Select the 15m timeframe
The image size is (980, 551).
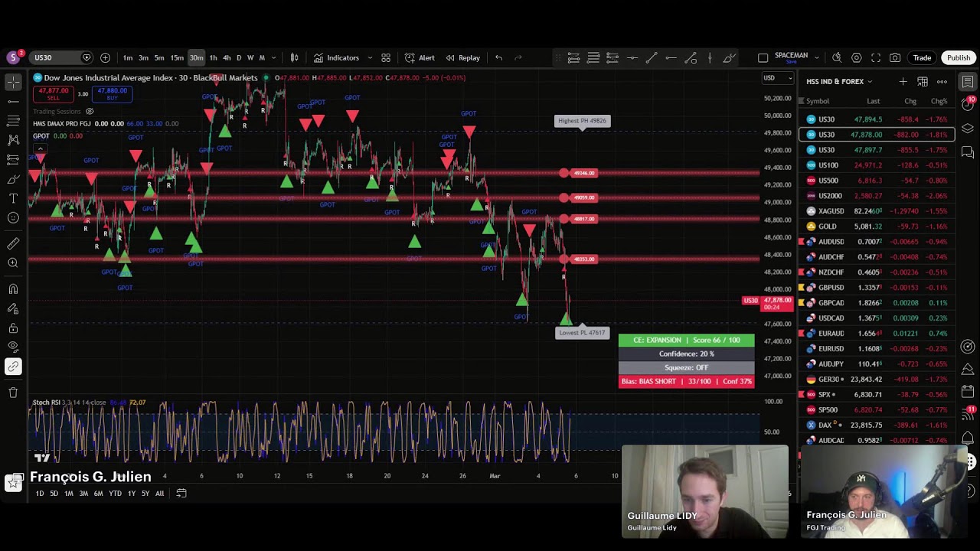coord(177,58)
